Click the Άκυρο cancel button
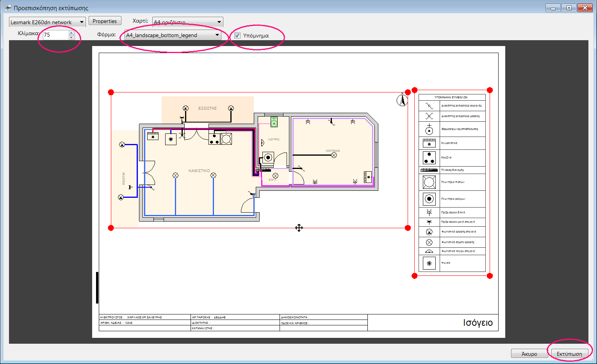Image resolution: width=597 pixels, height=364 pixels. 529,354
